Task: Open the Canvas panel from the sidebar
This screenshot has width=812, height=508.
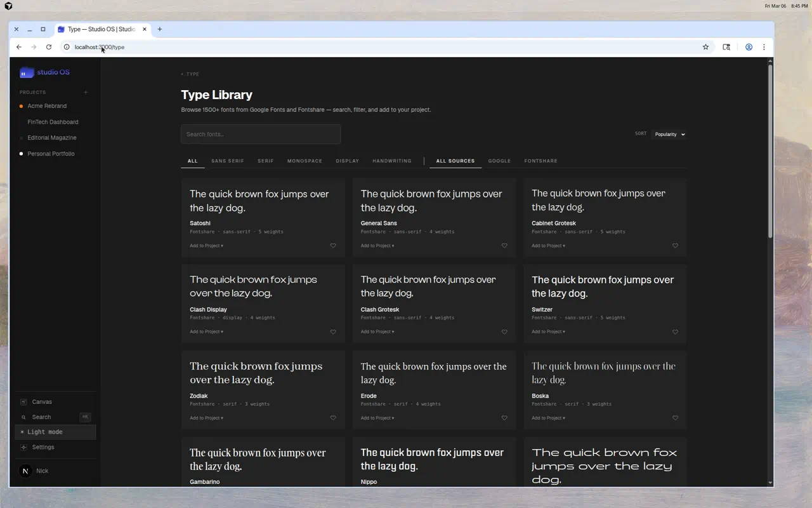Action: 43,401
